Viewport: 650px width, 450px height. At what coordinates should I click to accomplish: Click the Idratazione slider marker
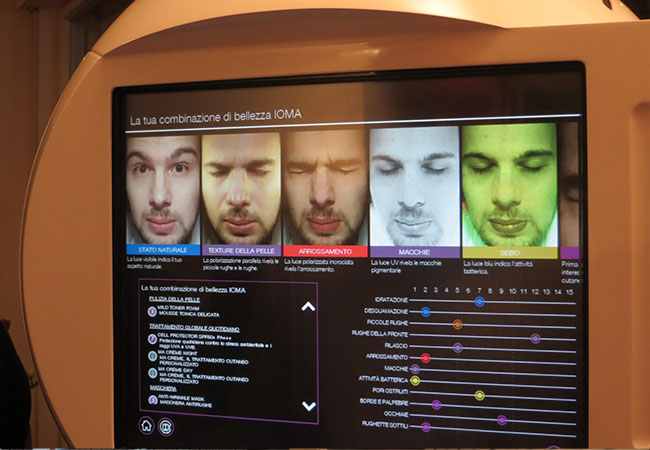point(480,301)
